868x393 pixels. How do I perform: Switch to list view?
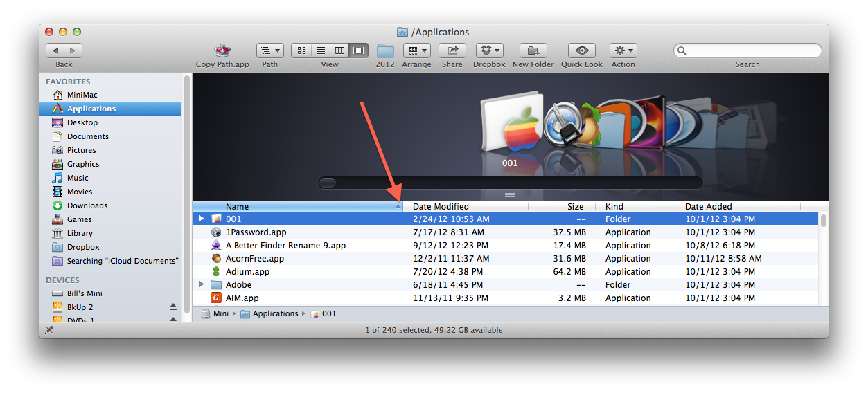(x=321, y=51)
